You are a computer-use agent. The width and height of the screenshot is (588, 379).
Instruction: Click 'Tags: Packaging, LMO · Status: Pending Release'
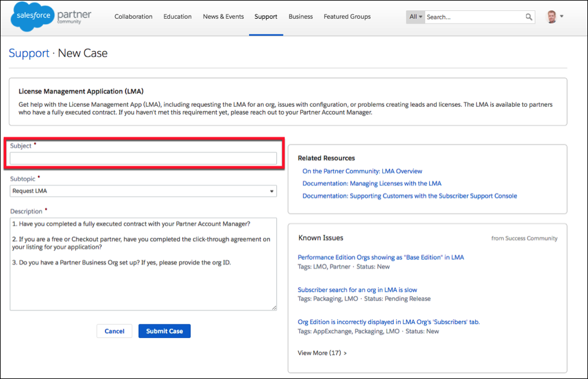pos(364,299)
